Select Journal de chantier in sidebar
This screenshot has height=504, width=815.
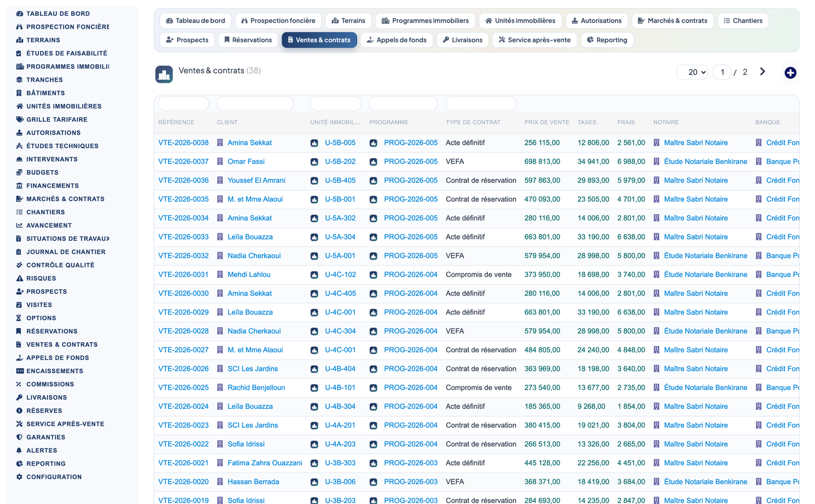point(66,252)
